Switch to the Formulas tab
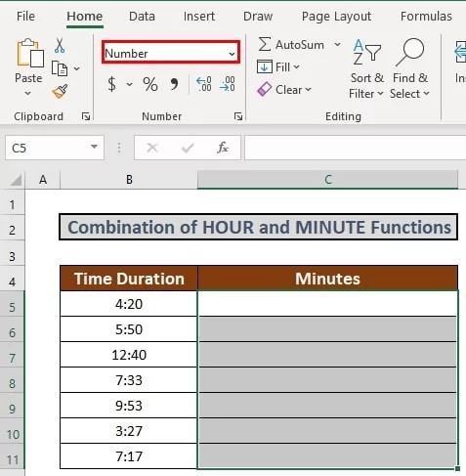This screenshot has width=466, height=476. [x=426, y=17]
